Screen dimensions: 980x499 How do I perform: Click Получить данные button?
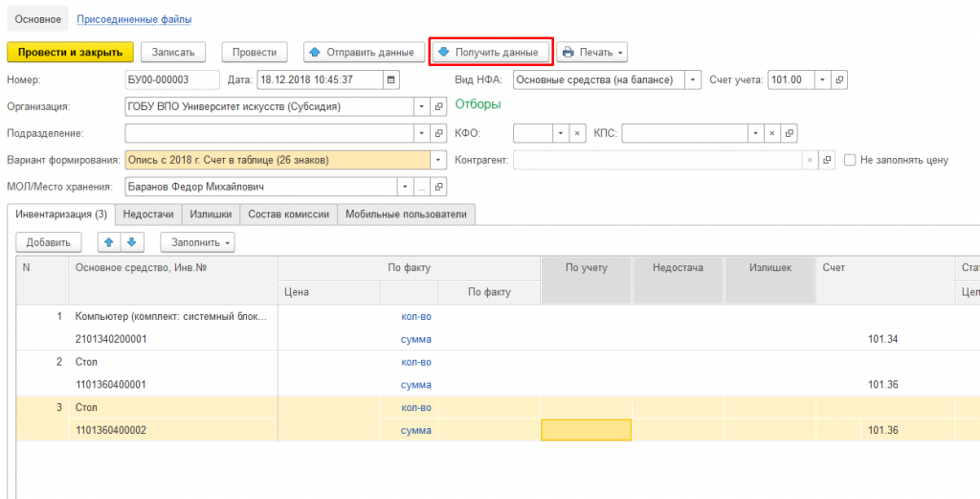point(491,53)
